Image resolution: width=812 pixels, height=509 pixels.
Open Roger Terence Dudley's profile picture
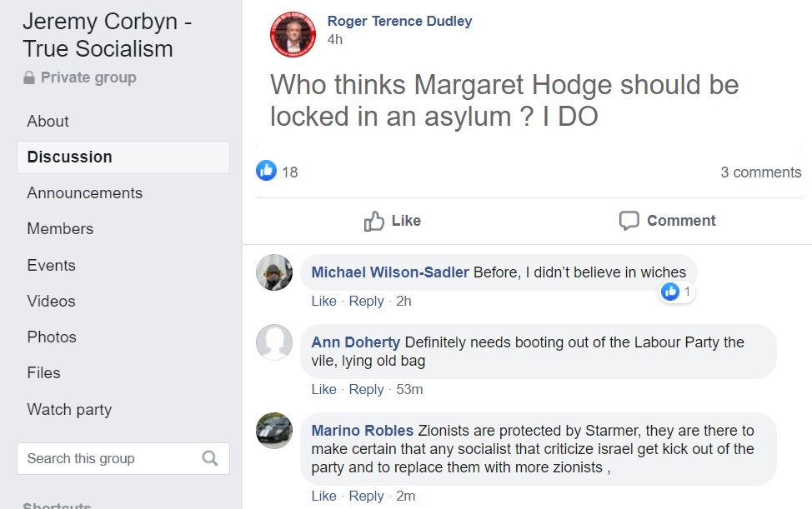(293, 34)
